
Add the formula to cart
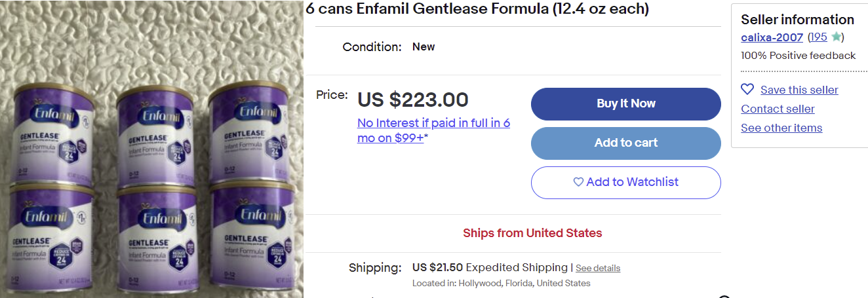coord(625,143)
